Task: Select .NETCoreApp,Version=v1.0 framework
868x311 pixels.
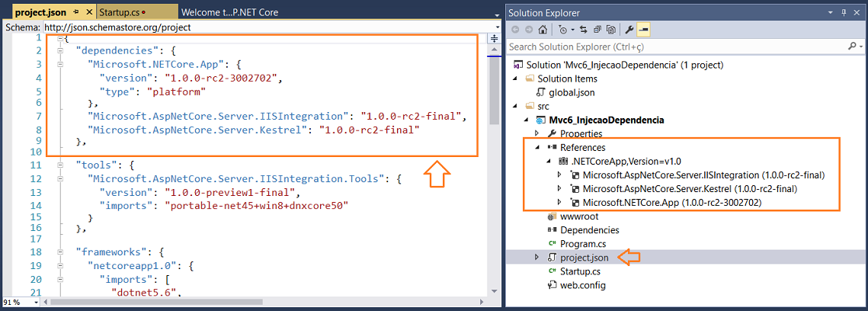Action: click(x=626, y=162)
